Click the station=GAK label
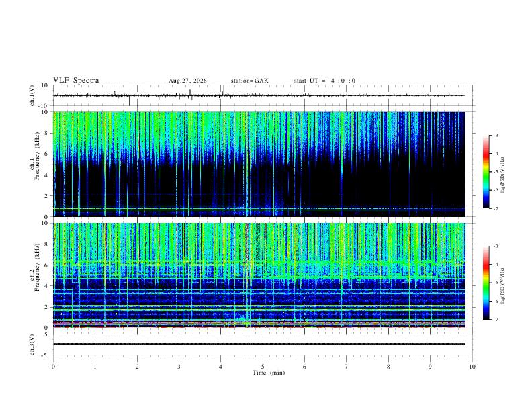532x411 pixels. tap(250, 81)
